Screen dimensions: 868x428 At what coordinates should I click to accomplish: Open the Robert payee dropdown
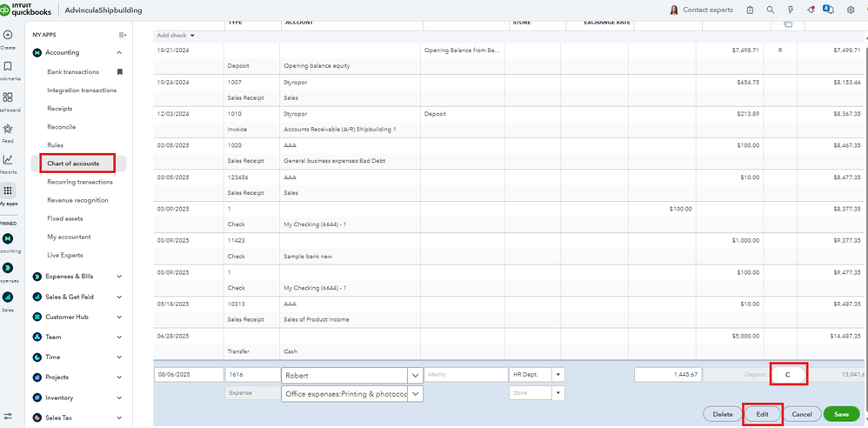414,376
